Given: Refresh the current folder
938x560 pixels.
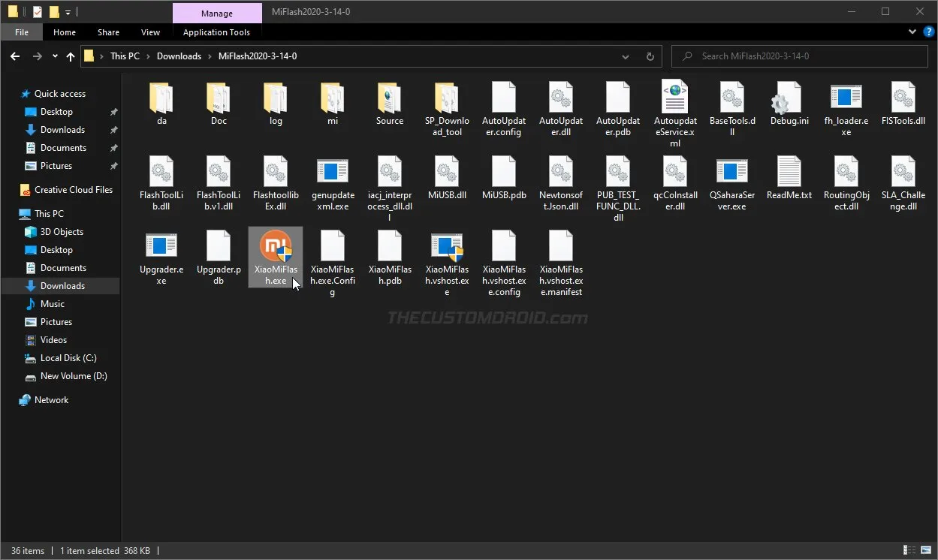Looking at the screenshot, I should (x=650, y=56).
